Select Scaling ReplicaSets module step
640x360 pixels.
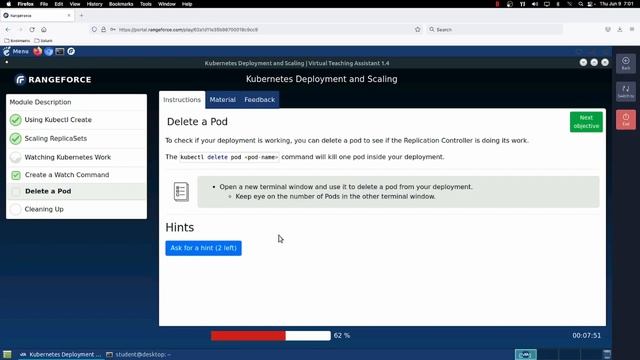point(76,139)
